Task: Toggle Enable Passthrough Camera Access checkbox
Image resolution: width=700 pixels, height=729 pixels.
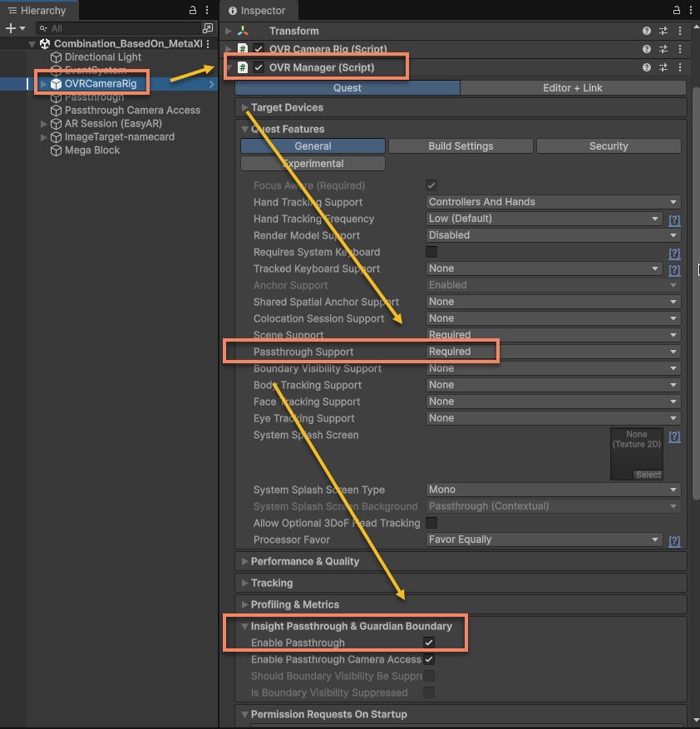Action: click(429, 659)
